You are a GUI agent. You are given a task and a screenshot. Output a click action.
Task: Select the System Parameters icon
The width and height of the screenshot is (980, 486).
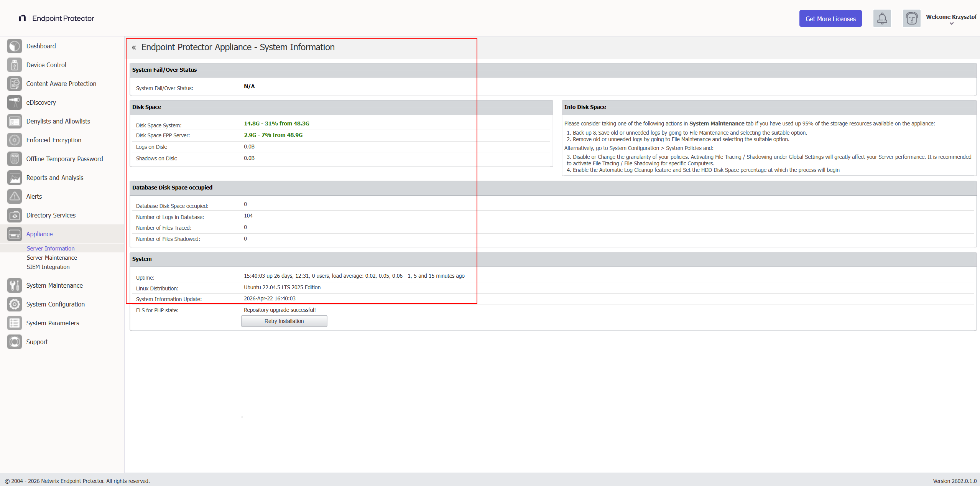coord(14,323)
